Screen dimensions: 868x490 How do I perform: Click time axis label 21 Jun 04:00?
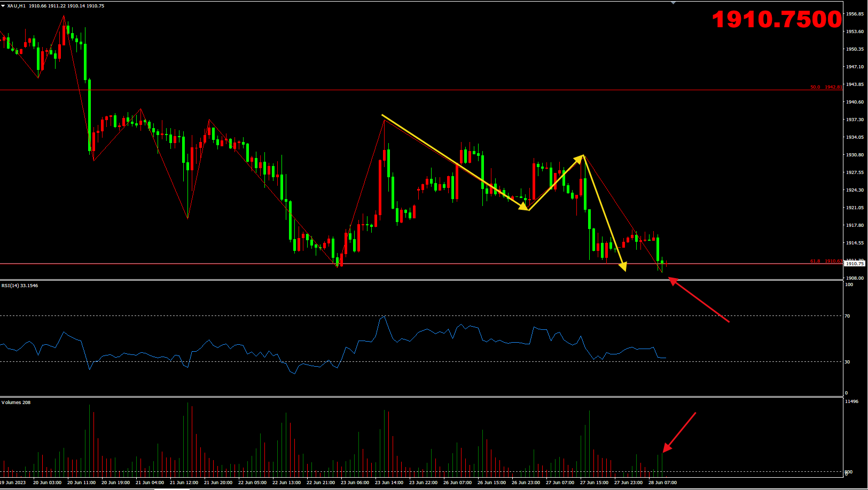pyautogui.click(x=150, y=483)
